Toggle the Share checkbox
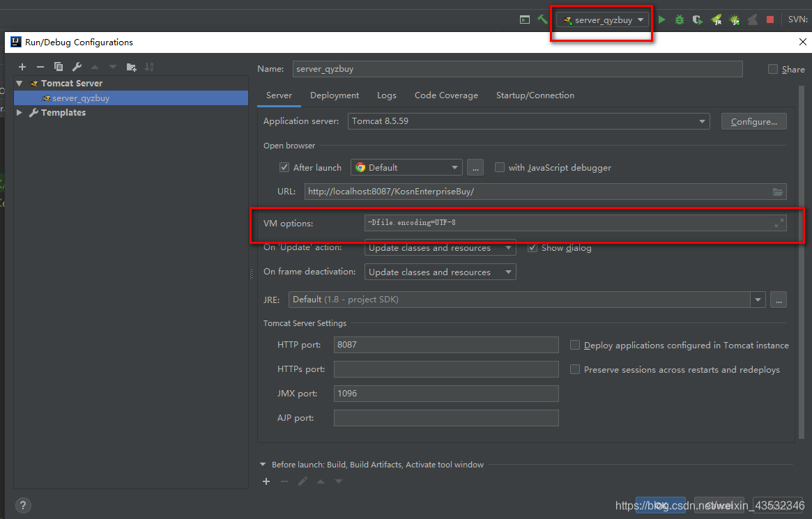812x519 pixels. pyautogui.click(x=773, y=70)
